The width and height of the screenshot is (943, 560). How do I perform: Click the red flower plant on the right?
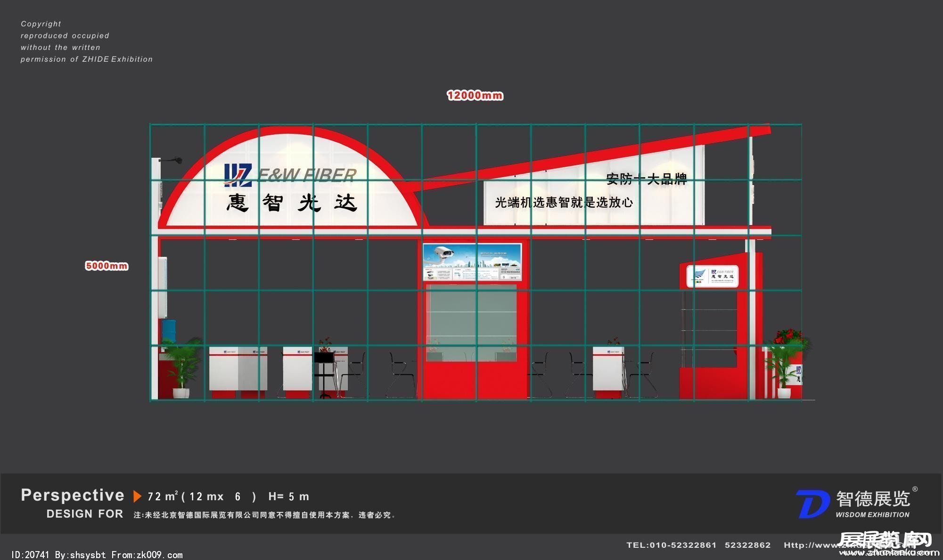(787, 337)
